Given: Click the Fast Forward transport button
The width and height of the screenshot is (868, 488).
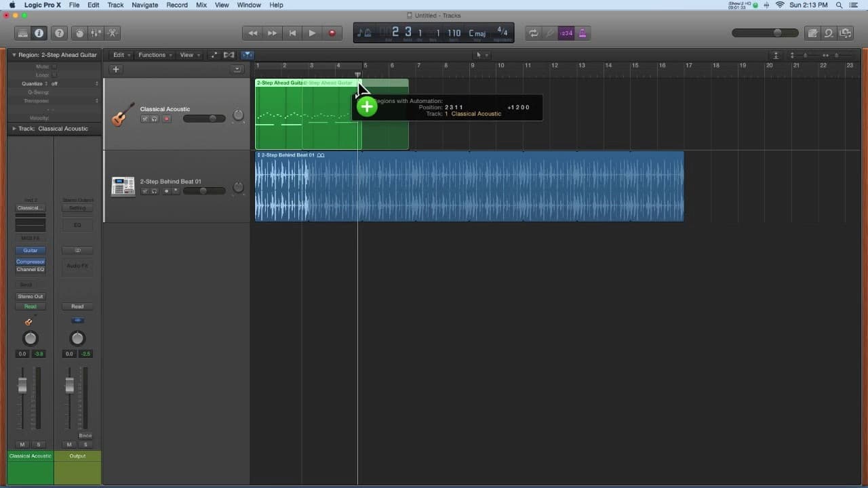Looking at the screenshot, I should click(x=273, y=33).
